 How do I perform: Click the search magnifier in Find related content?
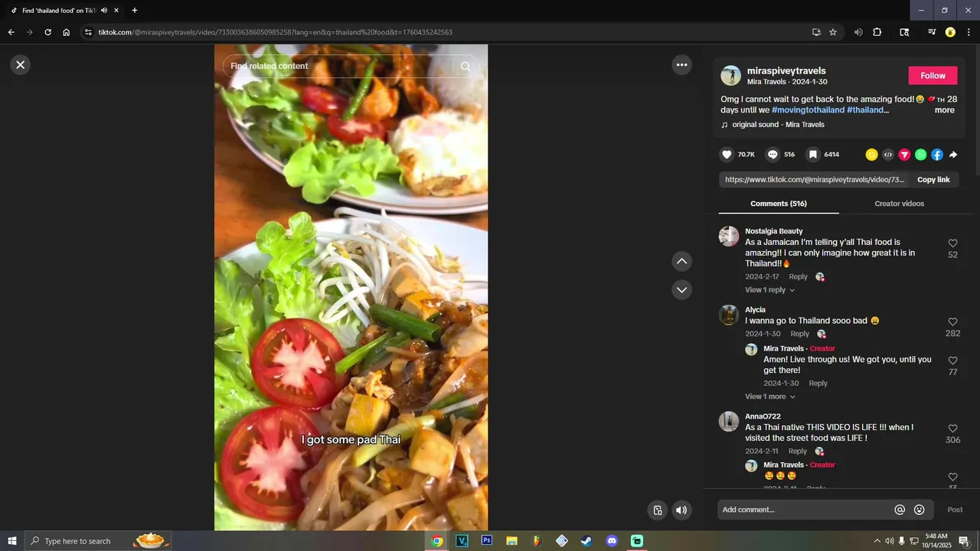(465, 67)
